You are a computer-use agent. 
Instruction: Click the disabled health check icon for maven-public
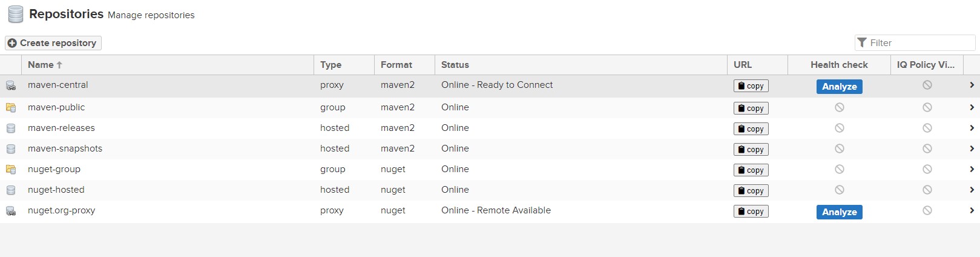[839, 107]
